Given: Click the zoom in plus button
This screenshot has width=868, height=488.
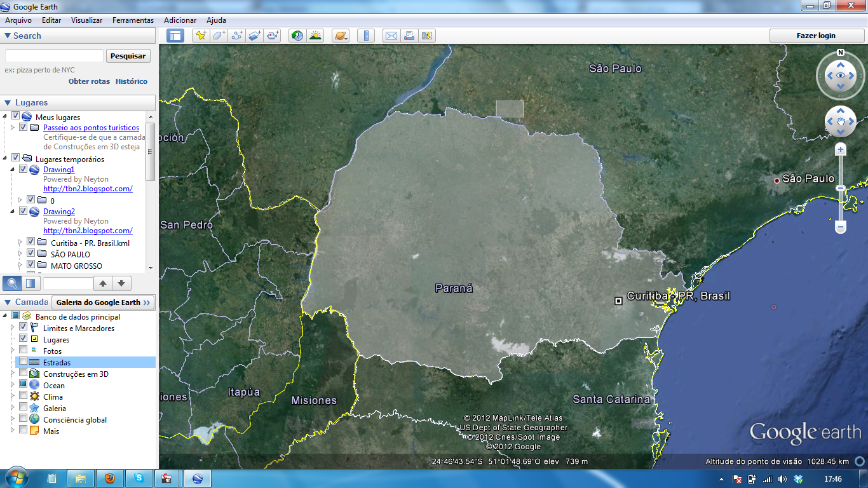Looking at the screenshot, I should pyautogui.click(x=841, y=149).
